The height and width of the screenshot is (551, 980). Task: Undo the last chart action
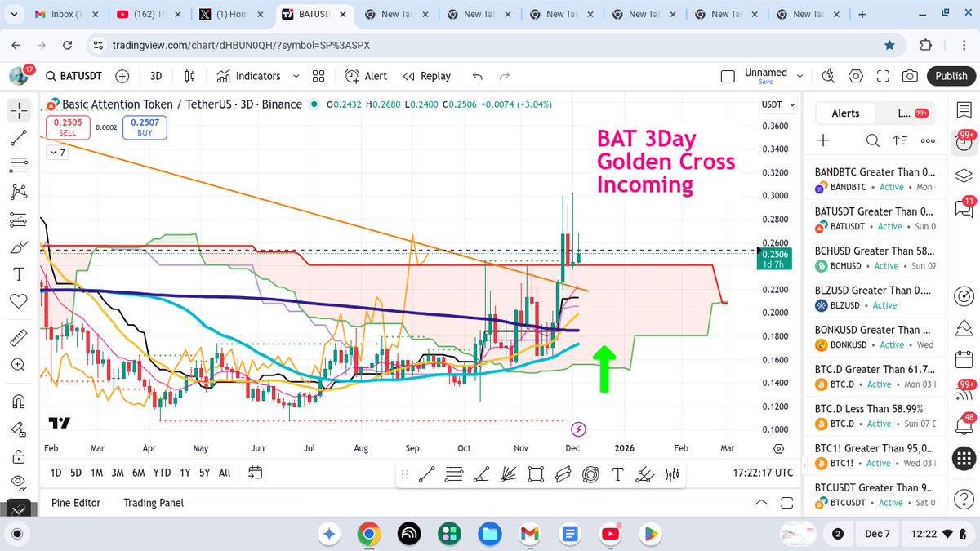tap(478, 76)
